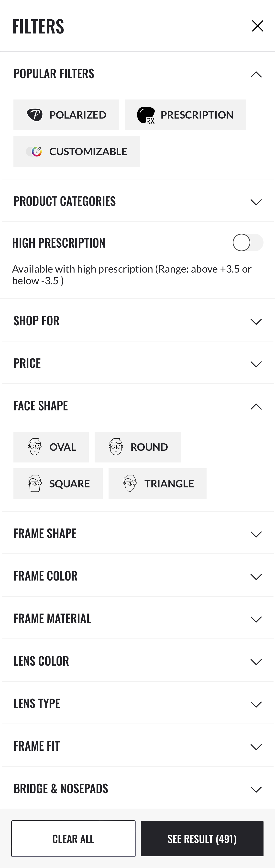Screen dimensions: 275x868
Task: Expand the Frame Material section
Action: [256, 619]
